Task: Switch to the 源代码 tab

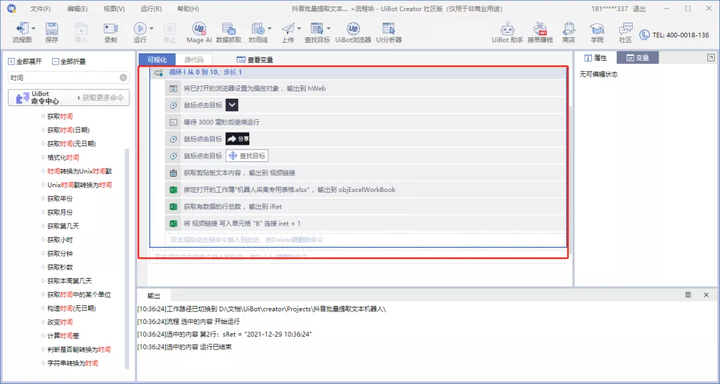Action: pos(194,60)
